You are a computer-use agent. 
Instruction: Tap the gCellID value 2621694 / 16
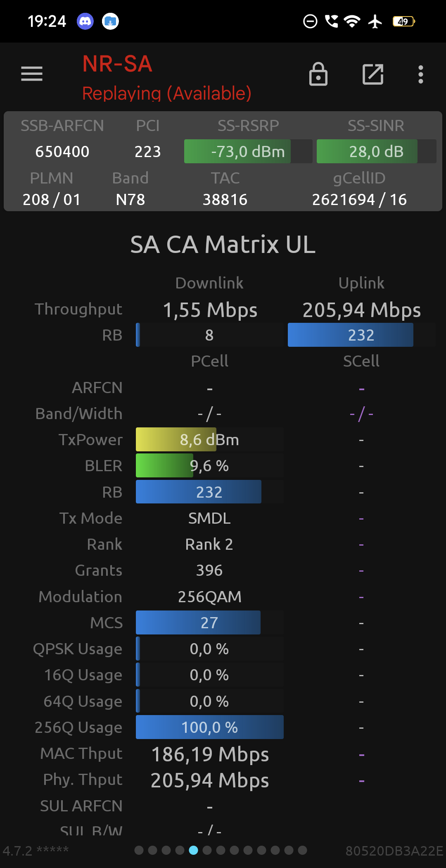[x=359, y=200]
